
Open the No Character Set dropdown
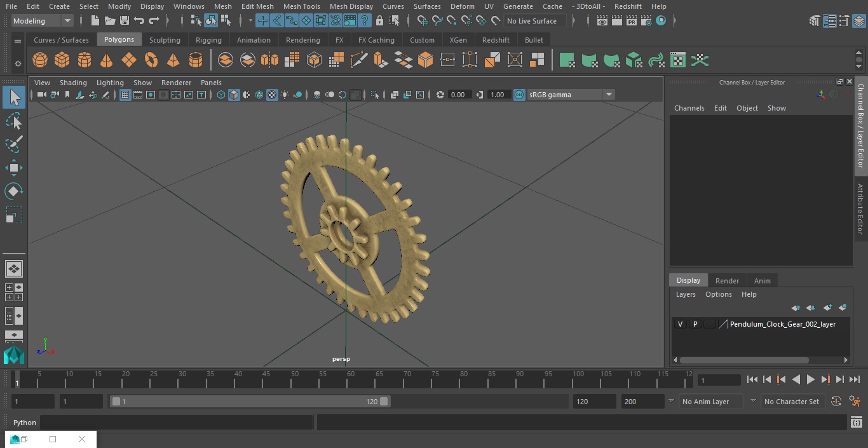pos(753,401)
